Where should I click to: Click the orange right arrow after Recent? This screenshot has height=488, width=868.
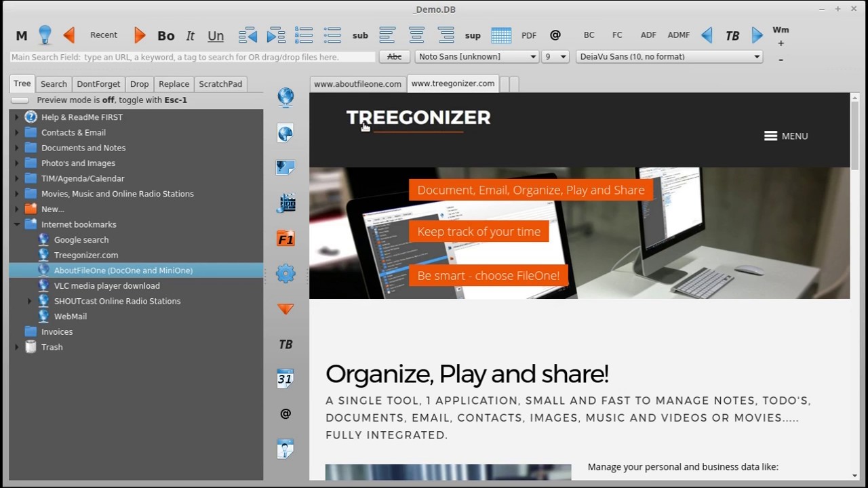(140, 35)
